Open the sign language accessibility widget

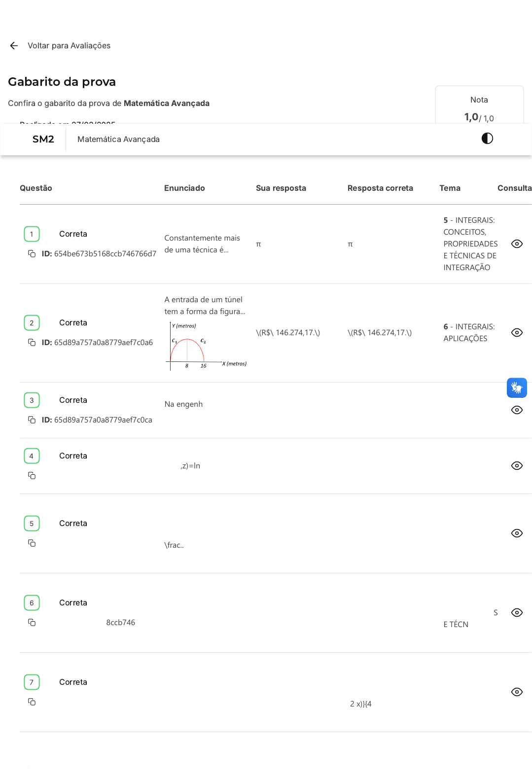517,388
